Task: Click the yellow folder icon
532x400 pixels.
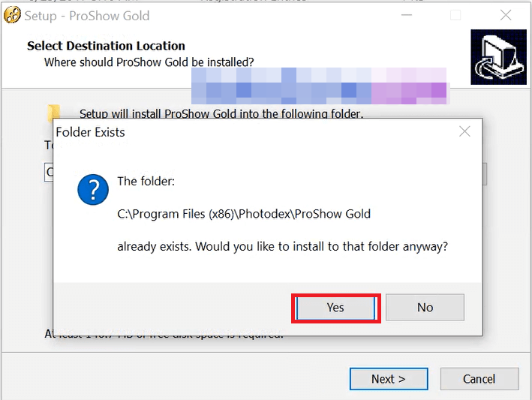Action: 54,114
